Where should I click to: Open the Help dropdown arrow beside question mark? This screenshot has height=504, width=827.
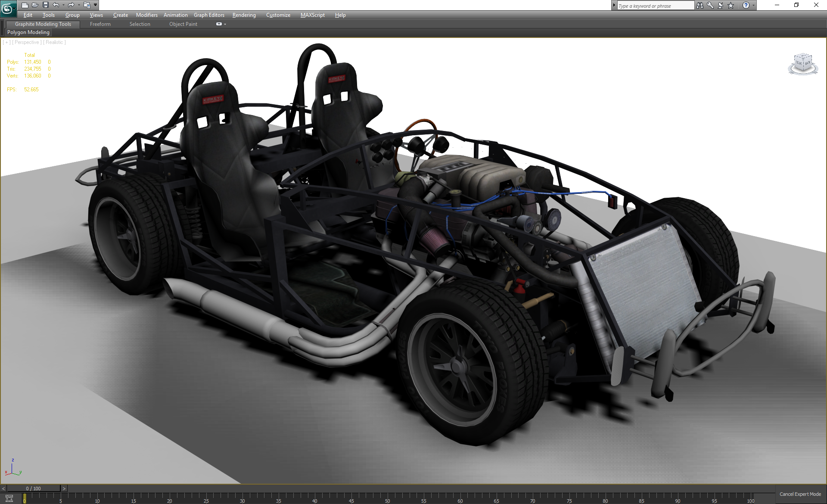753,6
